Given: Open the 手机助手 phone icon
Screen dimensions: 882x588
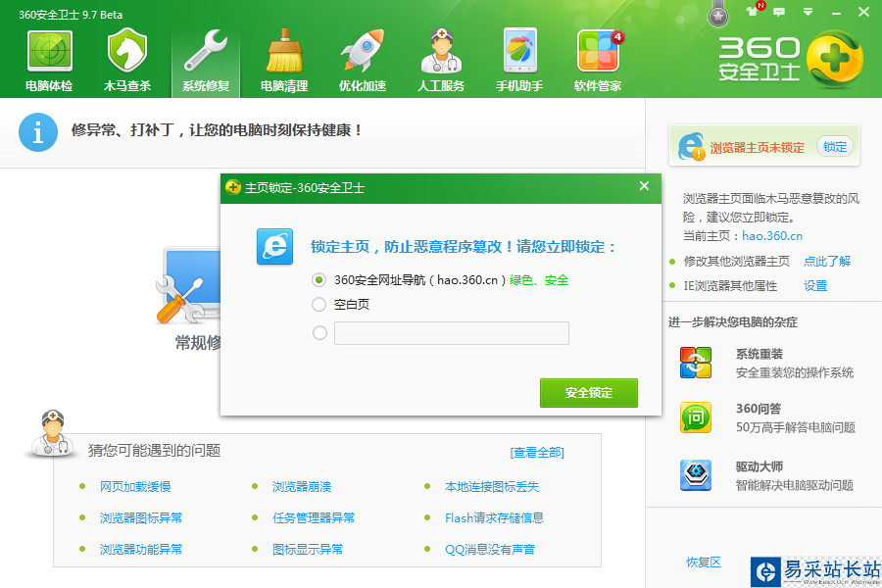Looking at the screenshot, I should 519,51.
